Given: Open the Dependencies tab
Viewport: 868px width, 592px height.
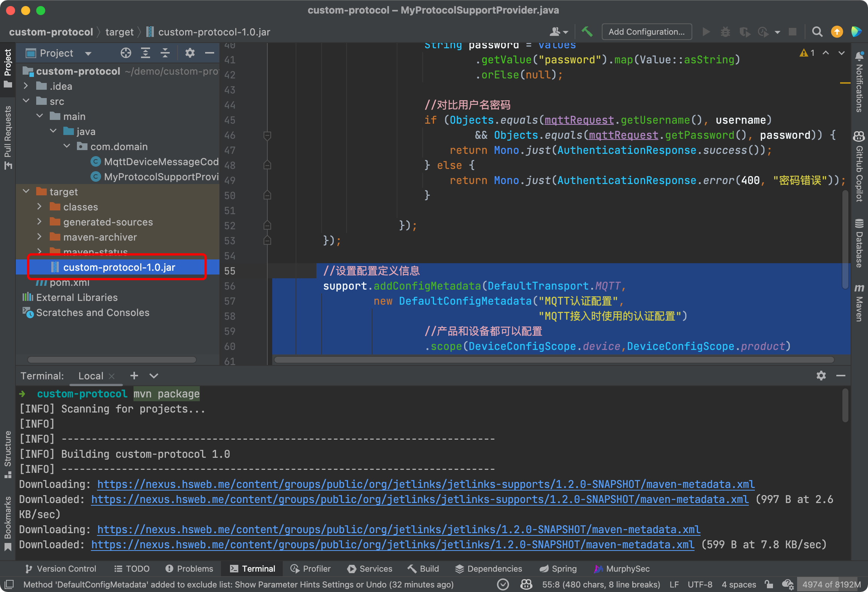Looking at the screenshot, I should (488, 569).
